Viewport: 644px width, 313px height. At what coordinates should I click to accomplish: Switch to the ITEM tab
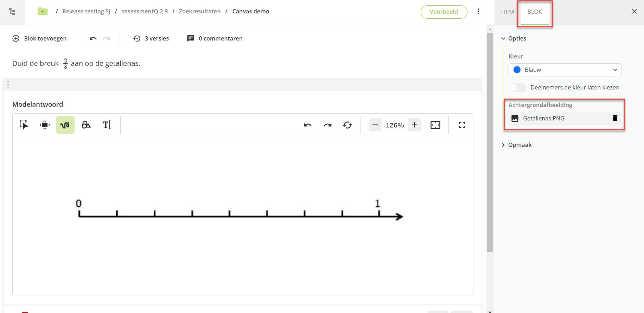point(507,12)
